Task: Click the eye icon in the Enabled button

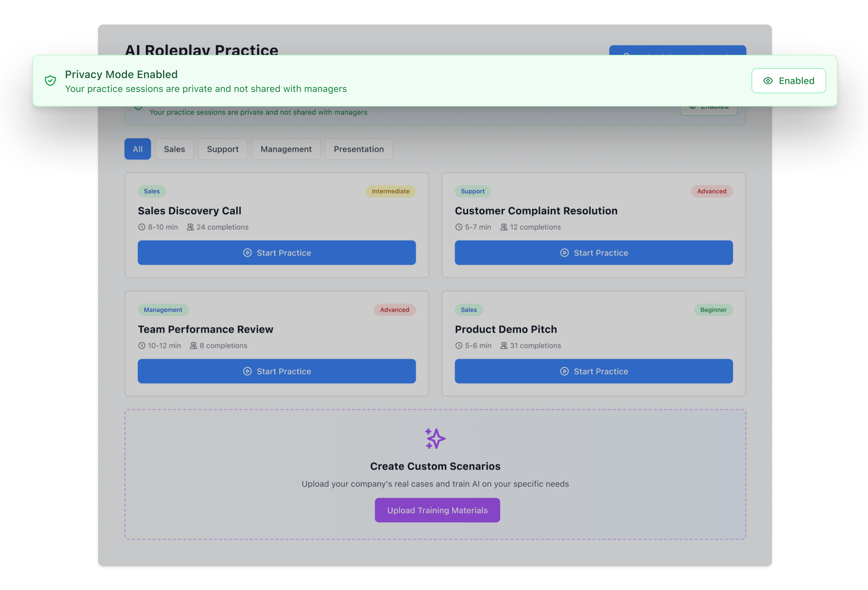Action: [x=768, y=81]
